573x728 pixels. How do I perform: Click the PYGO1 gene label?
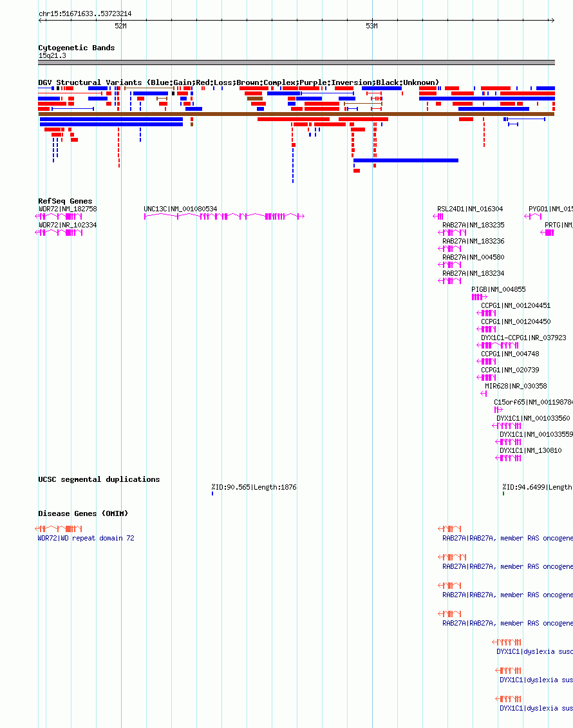click(x=550, y=209)
